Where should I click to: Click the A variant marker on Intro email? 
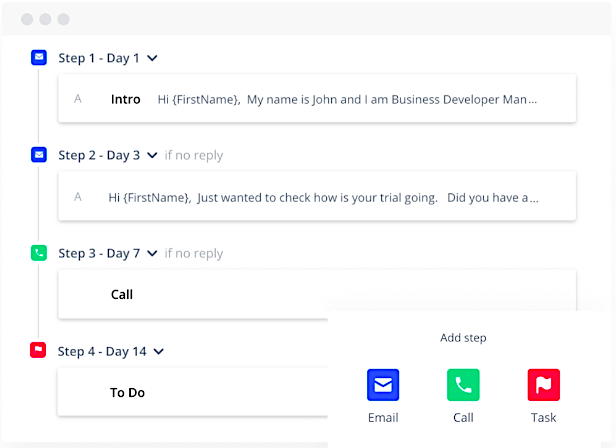(x=78, y=99)
